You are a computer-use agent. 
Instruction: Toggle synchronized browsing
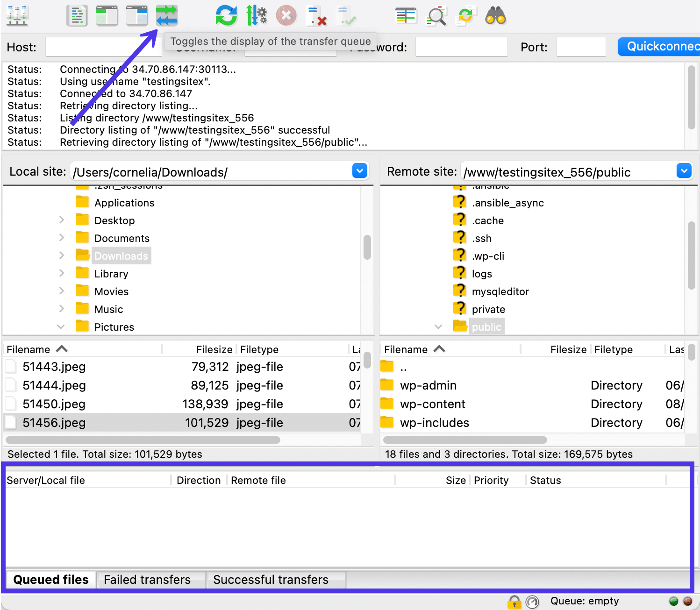(466, 16)
